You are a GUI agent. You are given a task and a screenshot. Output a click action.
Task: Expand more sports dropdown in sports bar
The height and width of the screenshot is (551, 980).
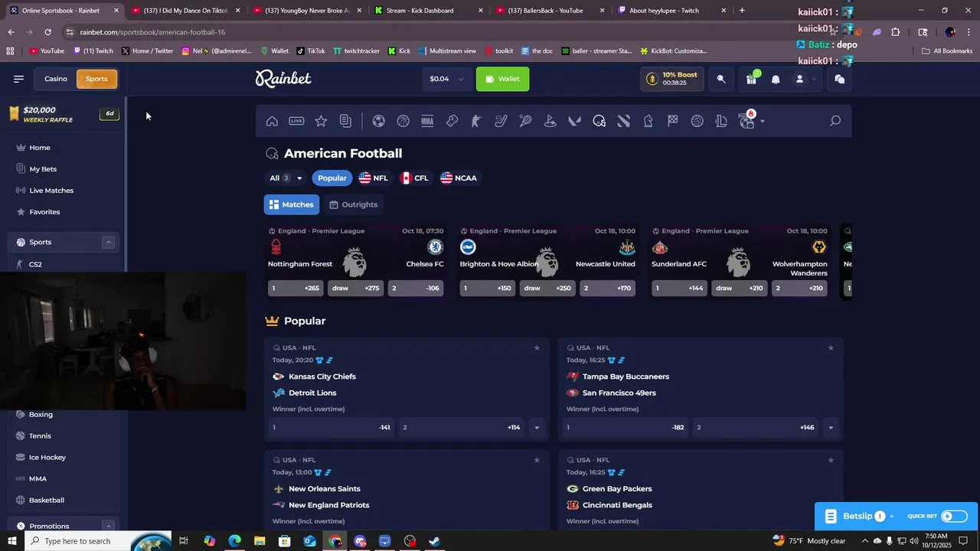[763, 121]
